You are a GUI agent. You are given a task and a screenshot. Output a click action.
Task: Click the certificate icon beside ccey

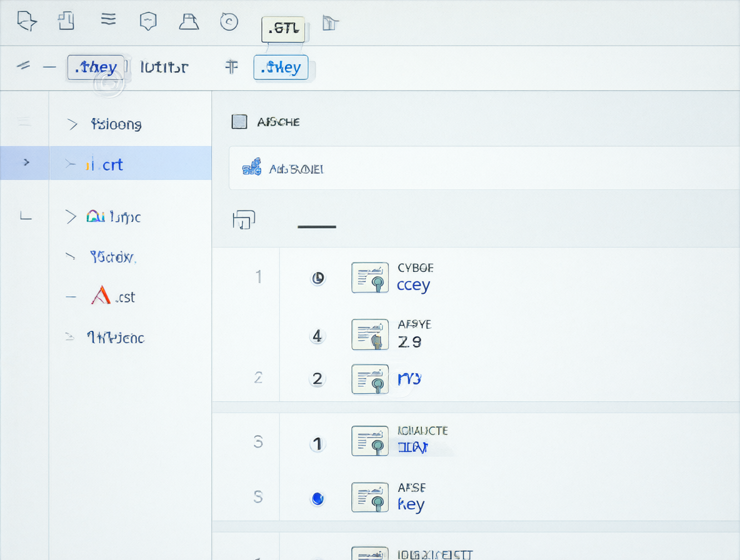point(370,277)
